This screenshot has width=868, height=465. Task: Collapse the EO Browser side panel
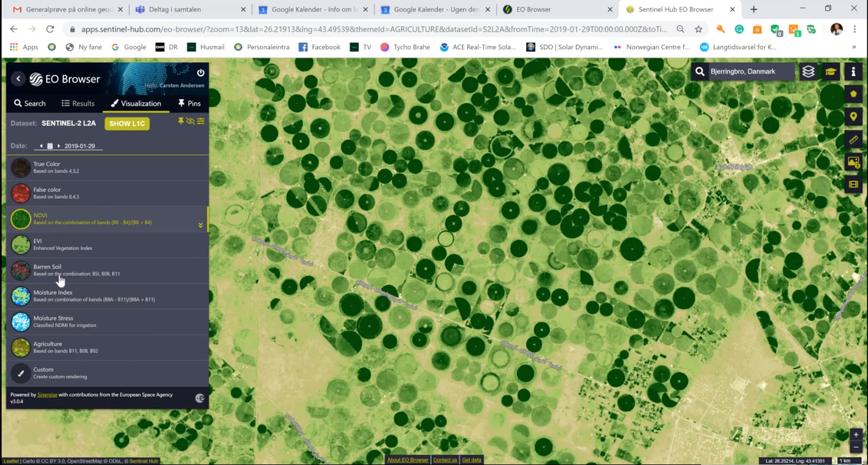(x=18, y=79)
